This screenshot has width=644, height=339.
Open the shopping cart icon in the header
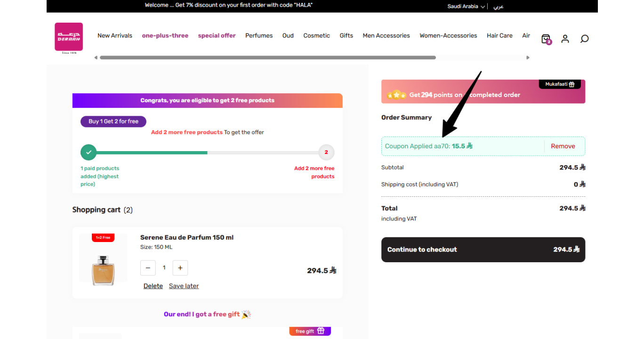546,39
